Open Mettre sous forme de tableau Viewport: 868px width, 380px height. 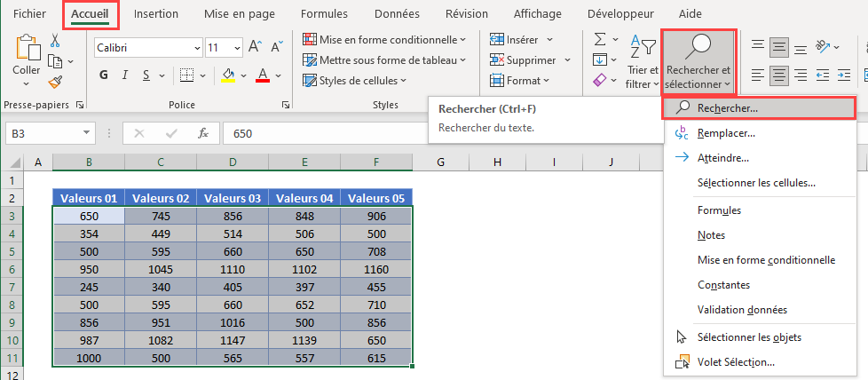384,60
